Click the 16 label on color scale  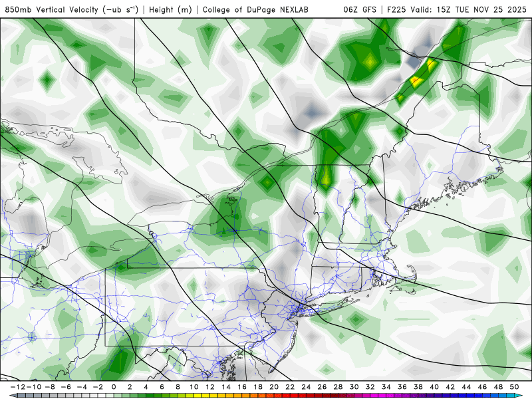[242, 387]
